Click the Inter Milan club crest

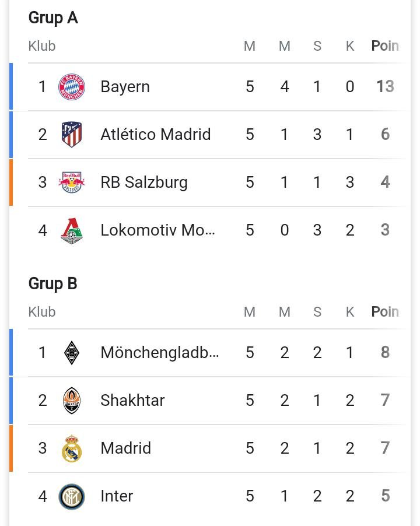(71, 496)
